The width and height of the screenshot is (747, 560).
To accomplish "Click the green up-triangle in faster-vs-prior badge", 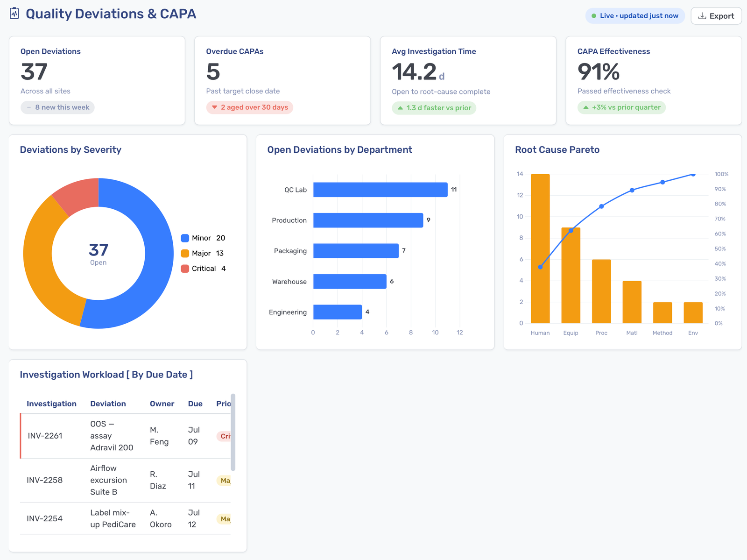I will [x=400, y=108].
